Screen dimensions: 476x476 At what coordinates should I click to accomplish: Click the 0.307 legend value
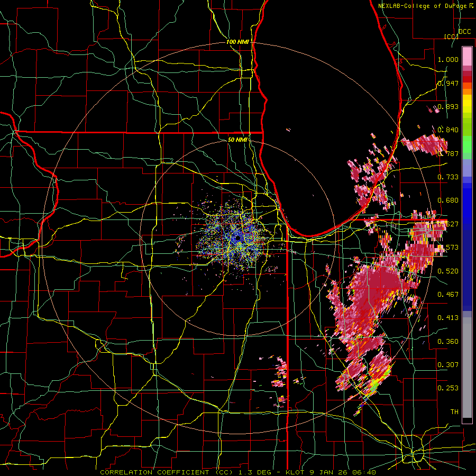[448, 365]
